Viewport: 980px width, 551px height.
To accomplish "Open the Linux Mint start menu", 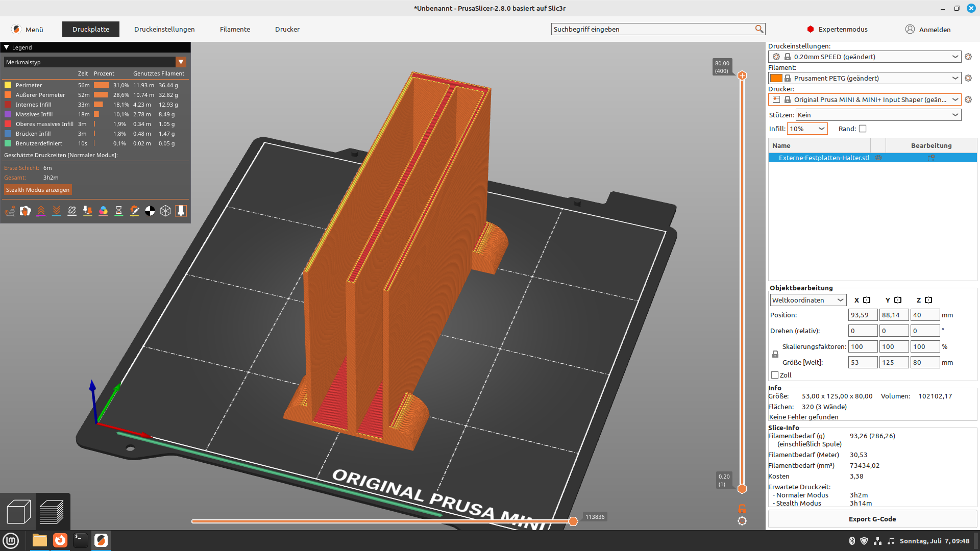I will click(x=11, y=540).
